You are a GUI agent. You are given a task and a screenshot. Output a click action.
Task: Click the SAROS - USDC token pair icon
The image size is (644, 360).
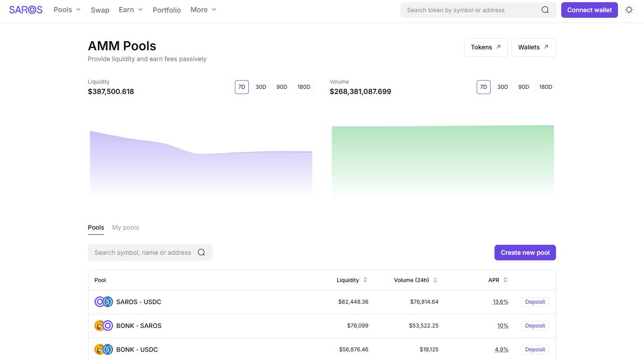(x=104, y=302)
